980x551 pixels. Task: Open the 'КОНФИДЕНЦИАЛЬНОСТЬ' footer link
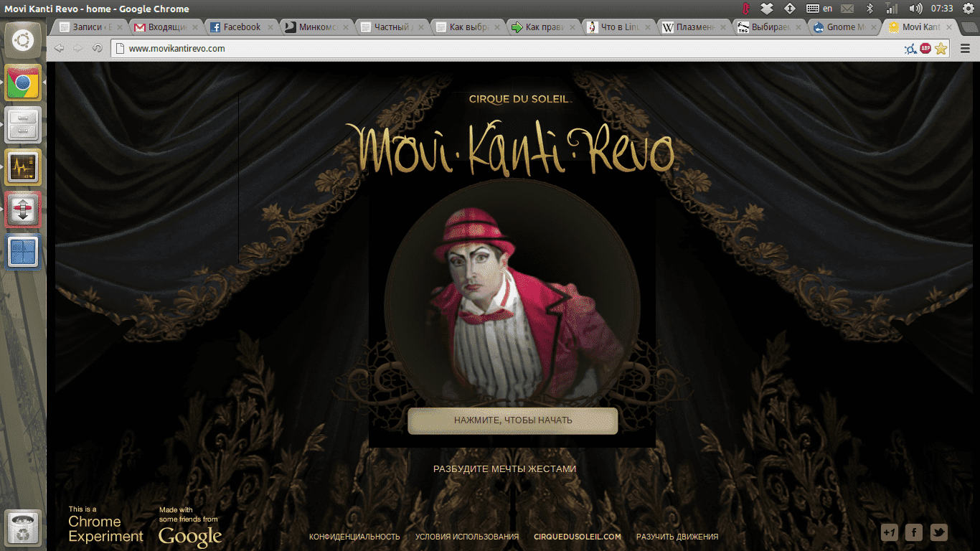[354, 537]
